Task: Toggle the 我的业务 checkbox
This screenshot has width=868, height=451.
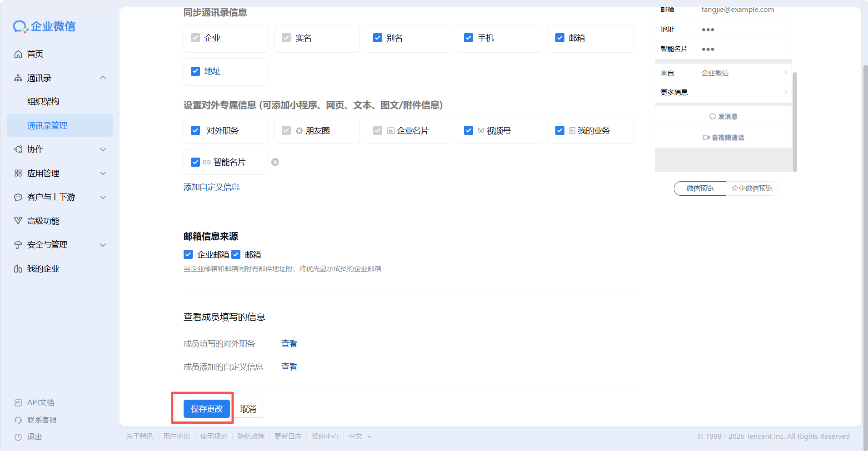Action: (x=560, y=131)
